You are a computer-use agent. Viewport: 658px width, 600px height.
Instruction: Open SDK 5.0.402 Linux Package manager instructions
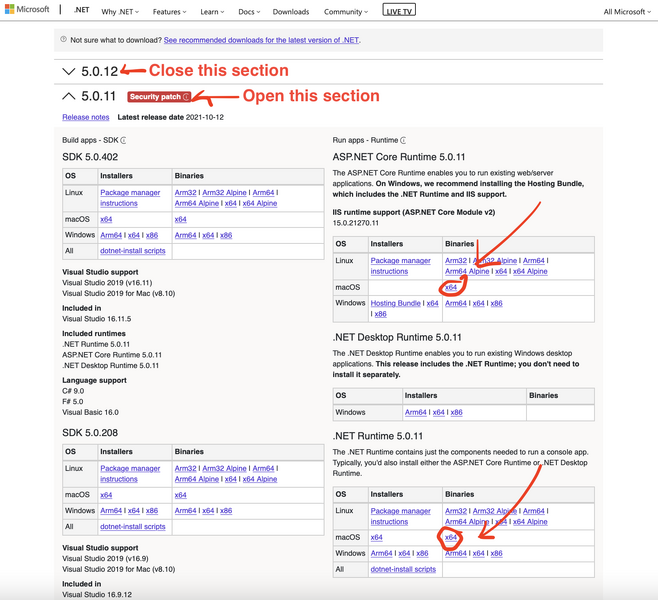[130, 198]
